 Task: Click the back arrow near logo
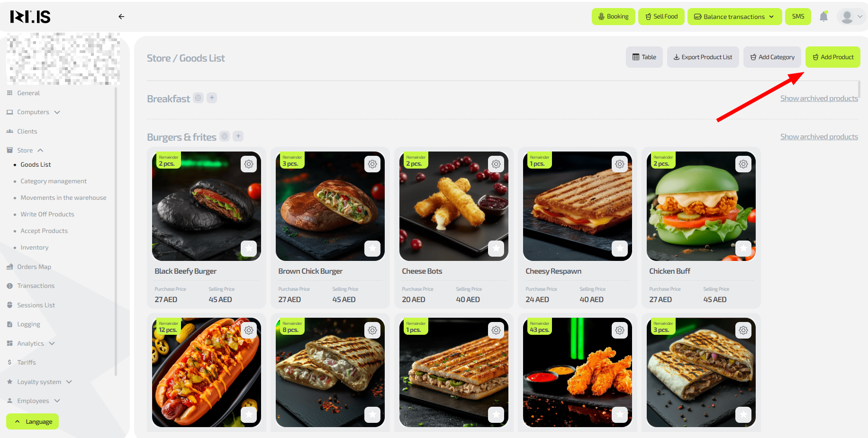click(x=121, y=17)
